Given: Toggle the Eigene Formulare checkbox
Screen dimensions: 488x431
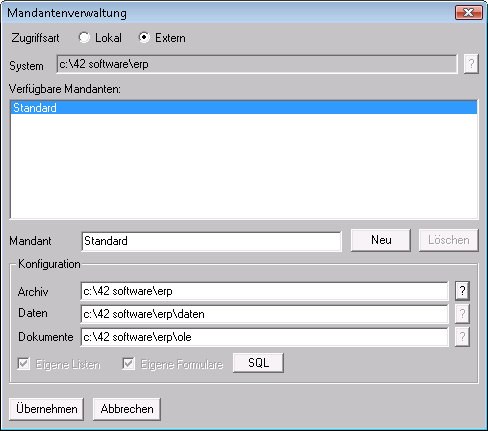Looking at the screenshot, I should 129,364.
